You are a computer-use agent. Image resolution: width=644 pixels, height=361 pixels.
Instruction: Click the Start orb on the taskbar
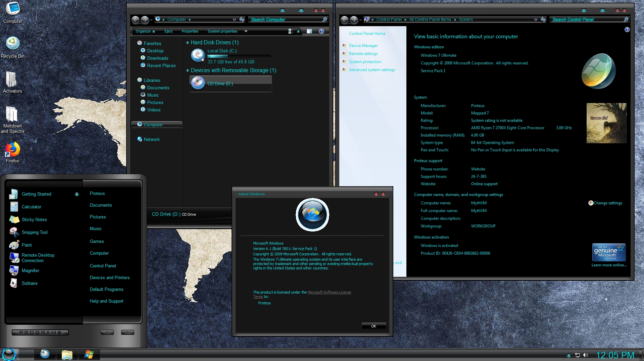coord(9,354)
